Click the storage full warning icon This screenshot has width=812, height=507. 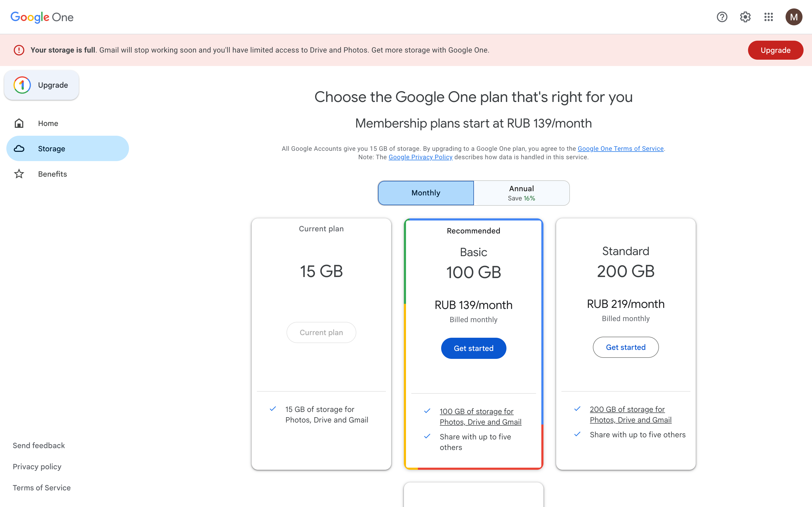(19, 50)
